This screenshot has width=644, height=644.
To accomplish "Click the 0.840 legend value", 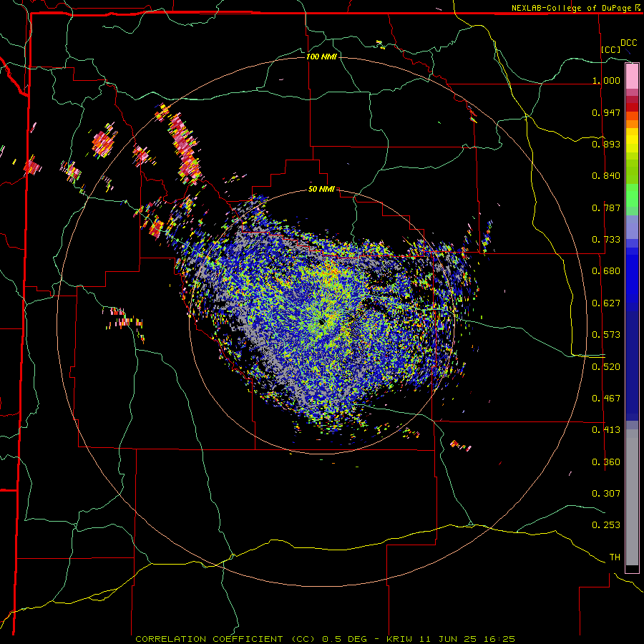I will pyautogui.click(x=606, y=176).
